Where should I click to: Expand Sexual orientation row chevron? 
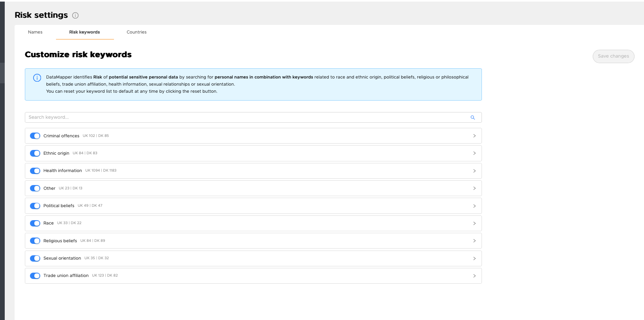[x=474, y=258]
